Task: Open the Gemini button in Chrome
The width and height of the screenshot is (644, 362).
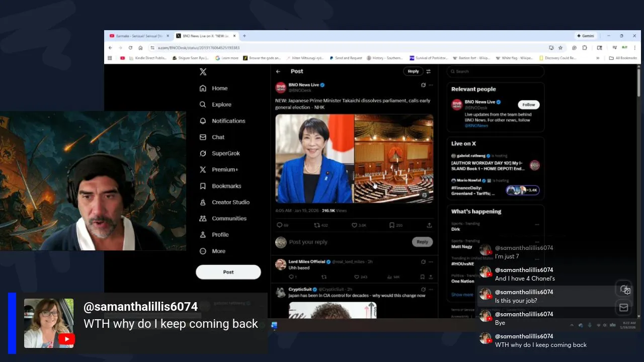Action: tap(586, 36)
